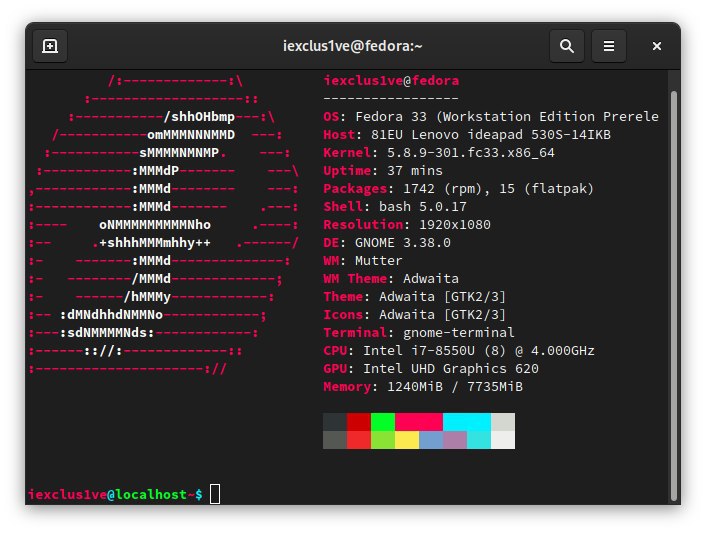
Task: Click the window title iexclus1ve@fedora:~
Action: coord(353,46)
